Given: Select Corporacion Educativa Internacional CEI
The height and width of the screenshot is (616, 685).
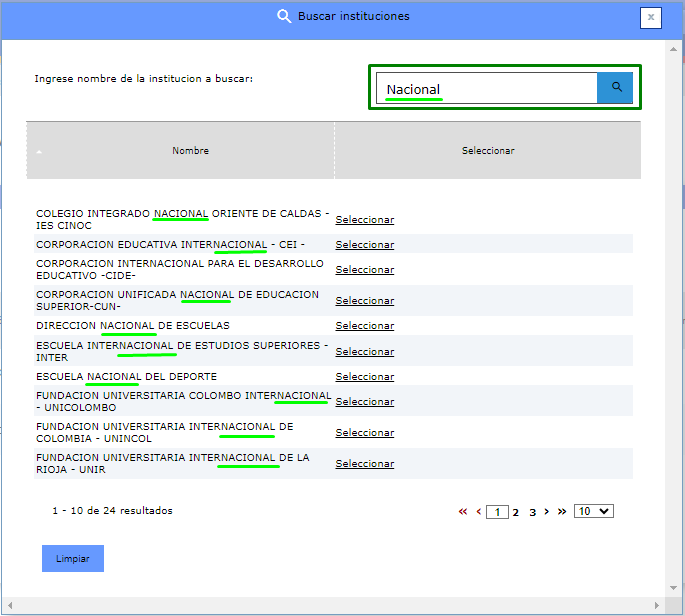Looking at the screenshot, I should click(x=364, y=245).
